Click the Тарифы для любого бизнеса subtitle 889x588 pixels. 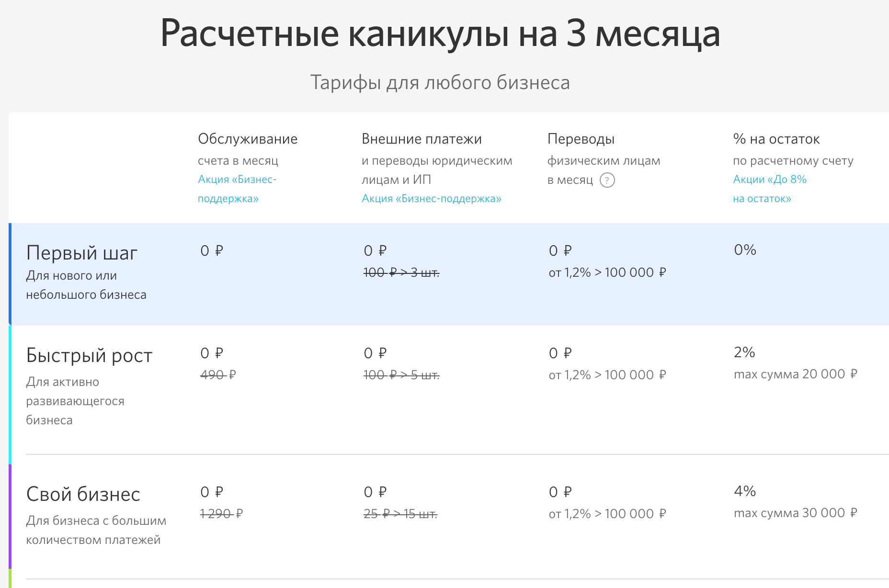(x=440, y=82)
